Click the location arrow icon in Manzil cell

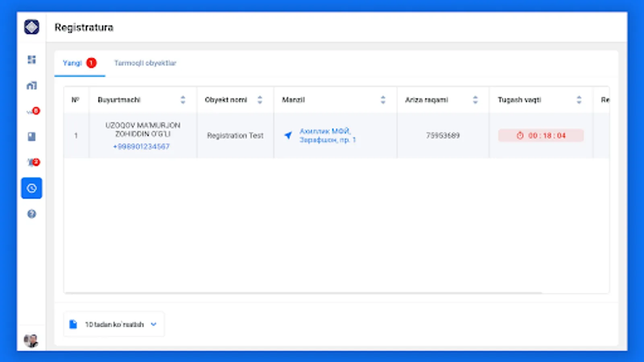pos(288,135)
